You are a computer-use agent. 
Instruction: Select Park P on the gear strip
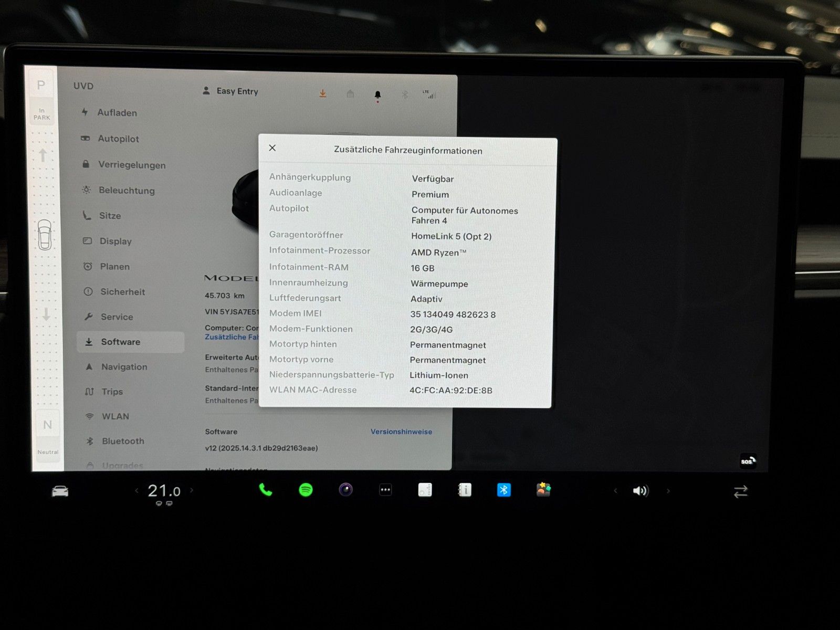pos(41,85)
